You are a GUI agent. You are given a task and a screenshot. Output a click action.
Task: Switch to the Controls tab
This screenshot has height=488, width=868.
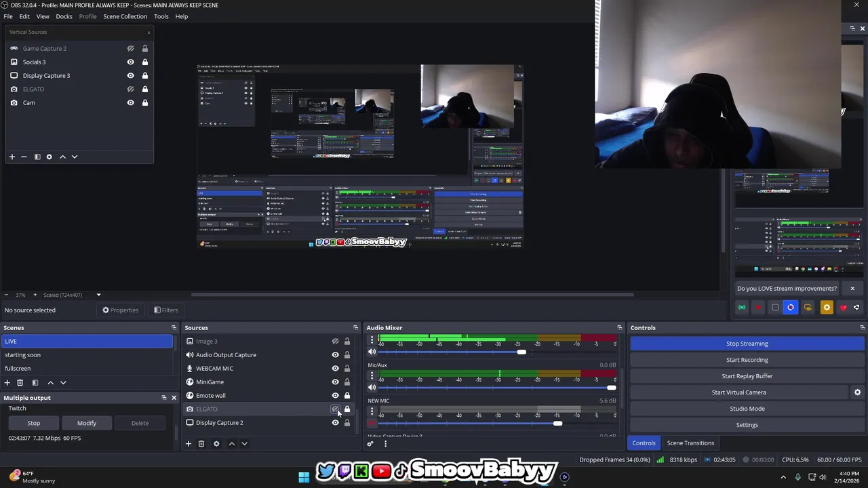pos(644,443)
